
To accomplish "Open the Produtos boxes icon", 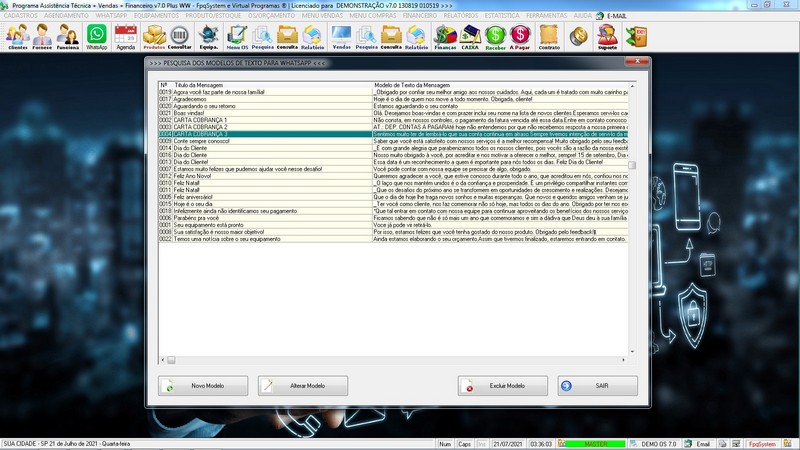I will pyautogui.click(x=154, y=37).
